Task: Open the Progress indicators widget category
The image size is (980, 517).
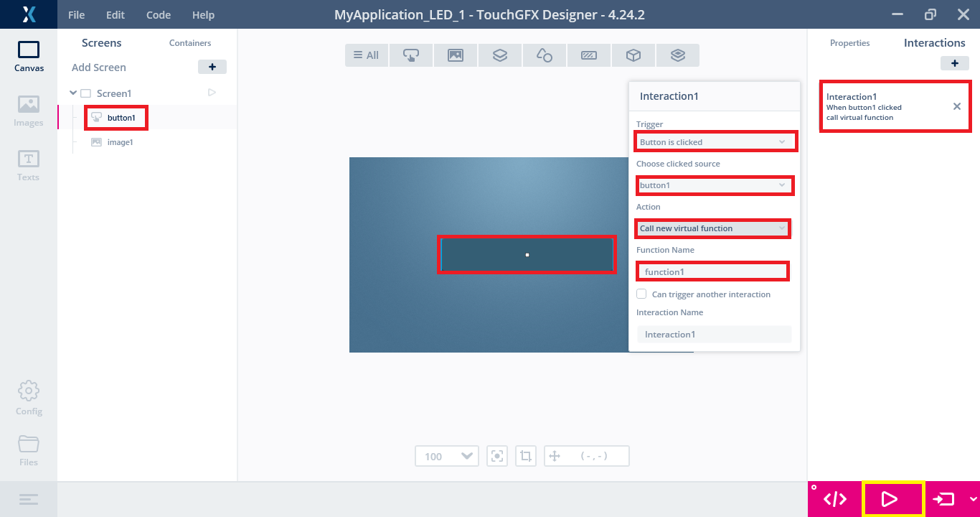Action: pos(589,55)
